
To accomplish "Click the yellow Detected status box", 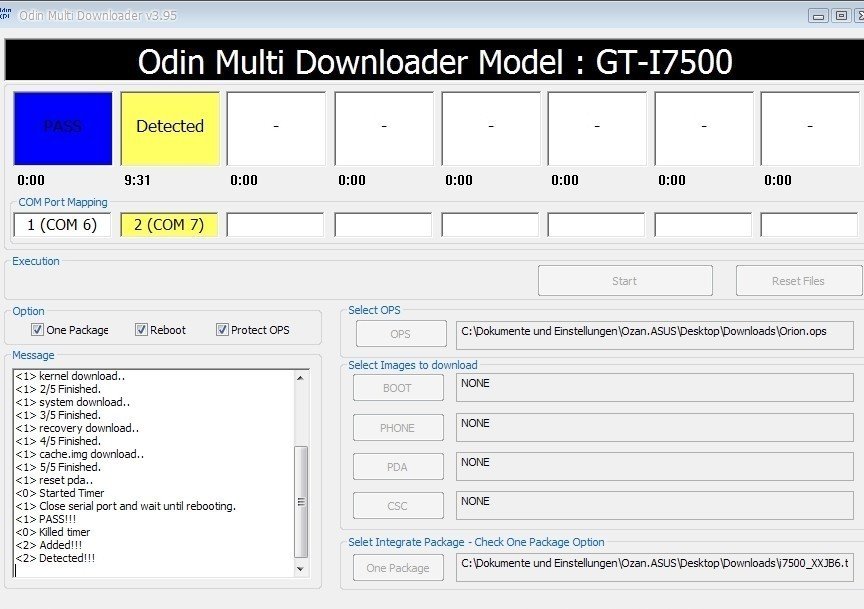I will (170, 128).
